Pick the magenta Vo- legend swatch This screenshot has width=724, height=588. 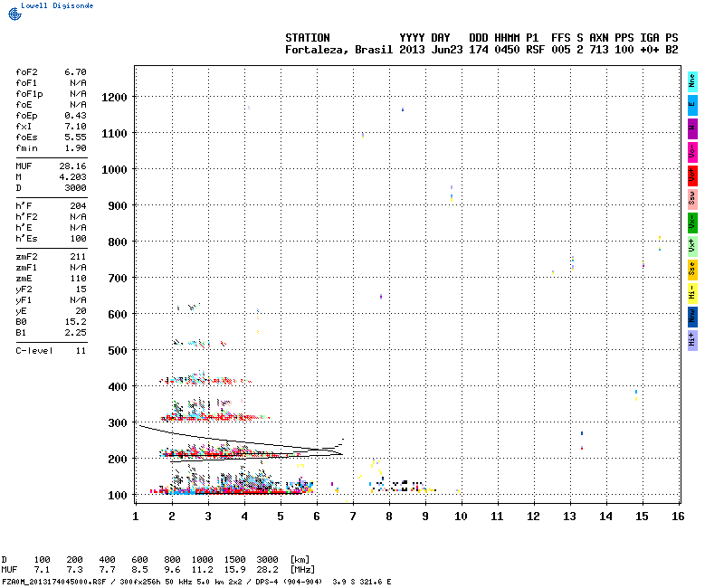tap(692, 152)
